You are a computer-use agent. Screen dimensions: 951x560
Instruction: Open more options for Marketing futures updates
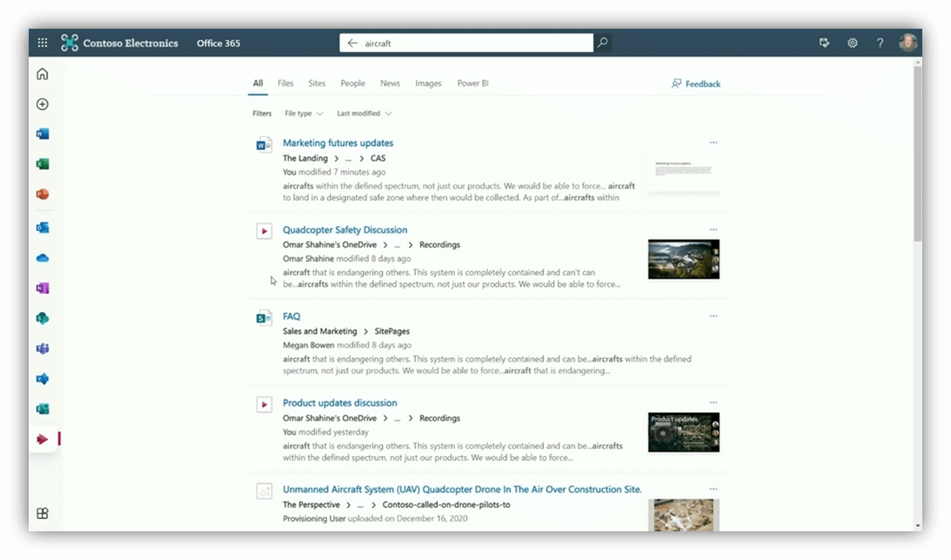(x=713, y=143)
